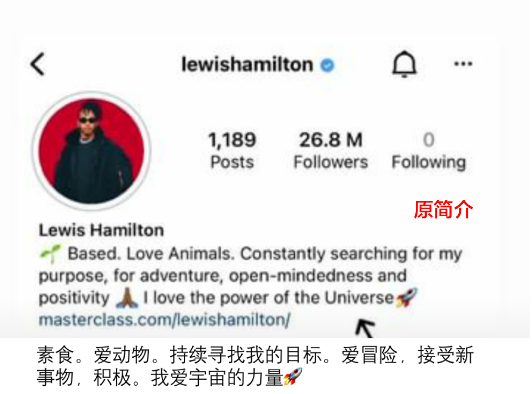Click the black arrow pointing at bio
The height and width of the screenshot is (394, 532).
click(x=366, y=327)
